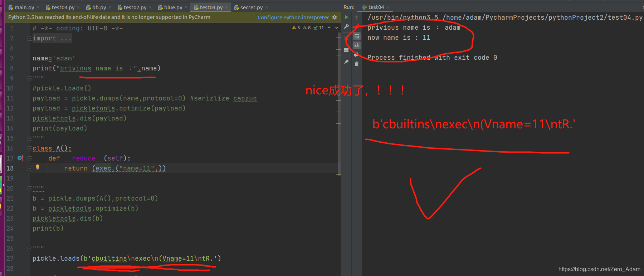Go to previous highlighted error arrow
The image size is (644, 276).
tap(329, 28)
